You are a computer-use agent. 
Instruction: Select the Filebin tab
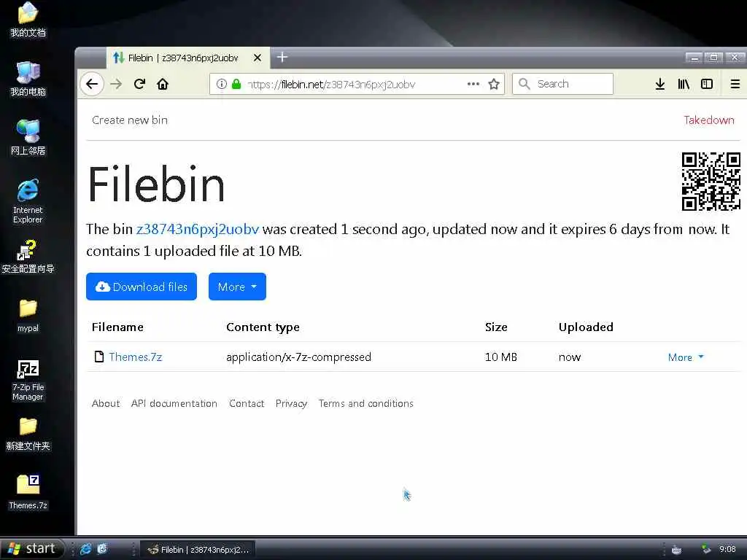(187, 58)
